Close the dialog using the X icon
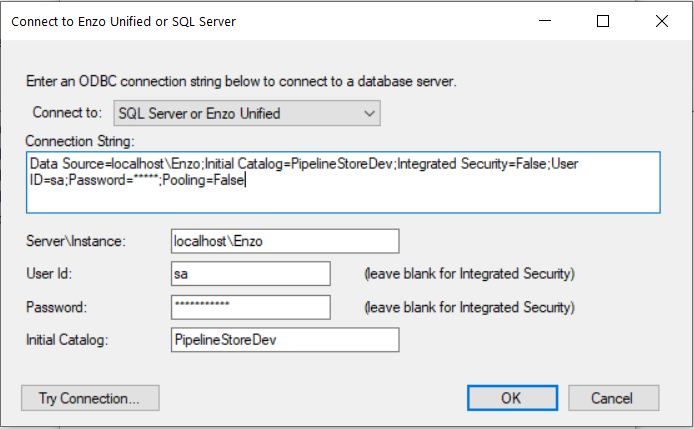694x429 pixels. tap(662, 21)
